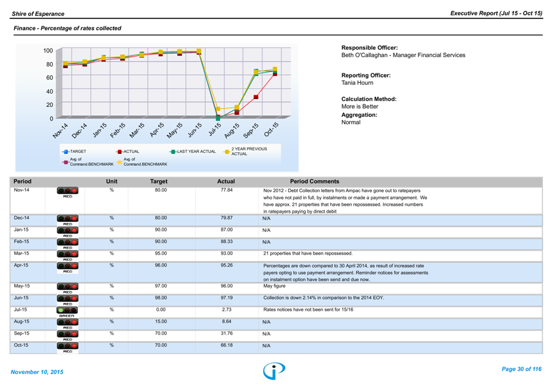Click the blue 'i' logo in footer
Viewport: 554px width, 392px height.
point(274,371)
